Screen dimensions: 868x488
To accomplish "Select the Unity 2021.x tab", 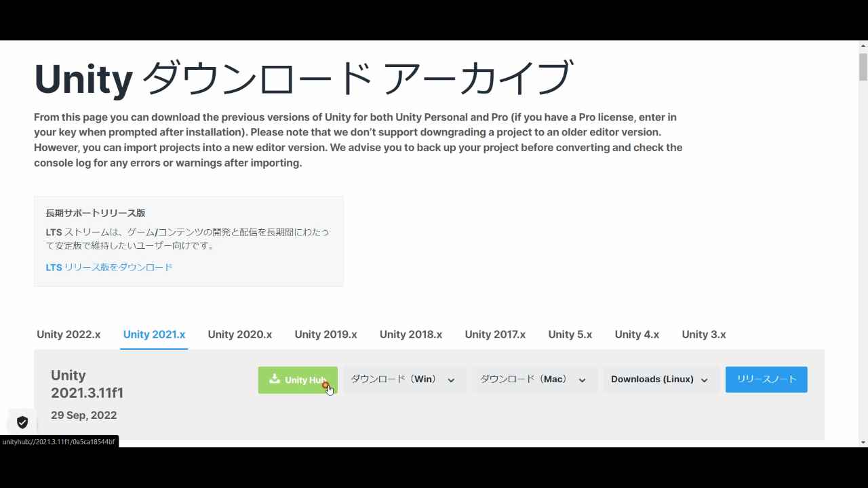I will pos(154,334).
